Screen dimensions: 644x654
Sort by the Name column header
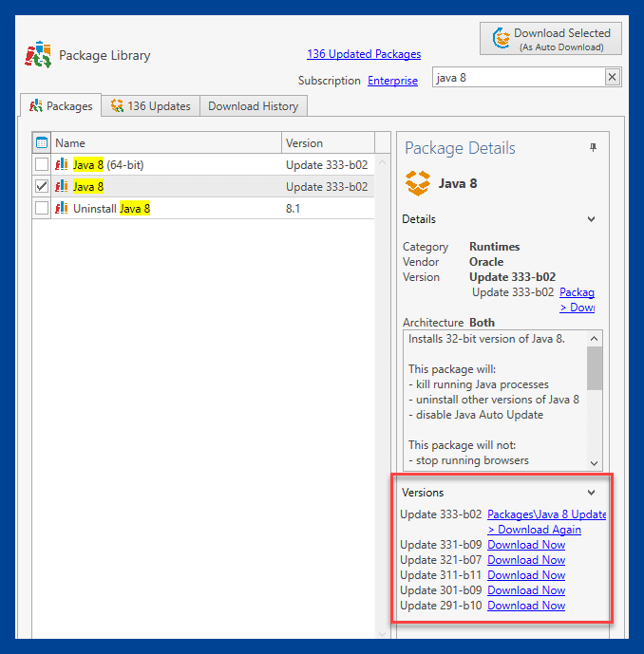click(x=166, y=143)
